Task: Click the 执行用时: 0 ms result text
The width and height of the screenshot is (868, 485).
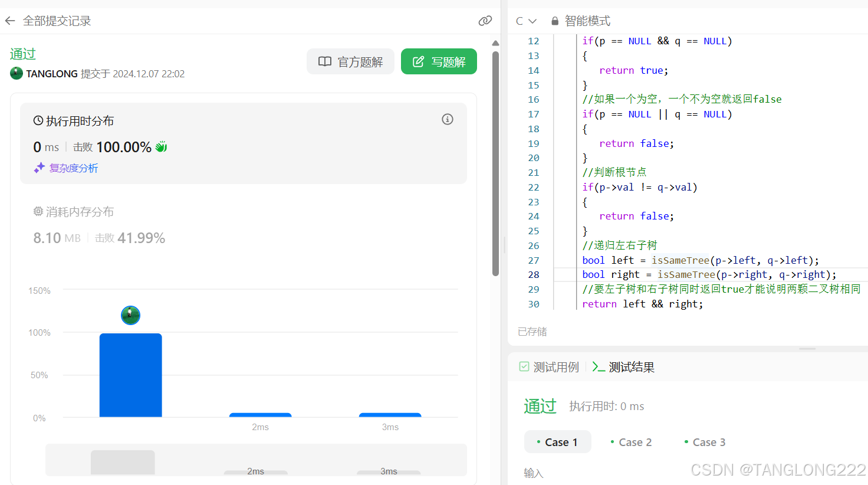Action: tap(607, 406)
